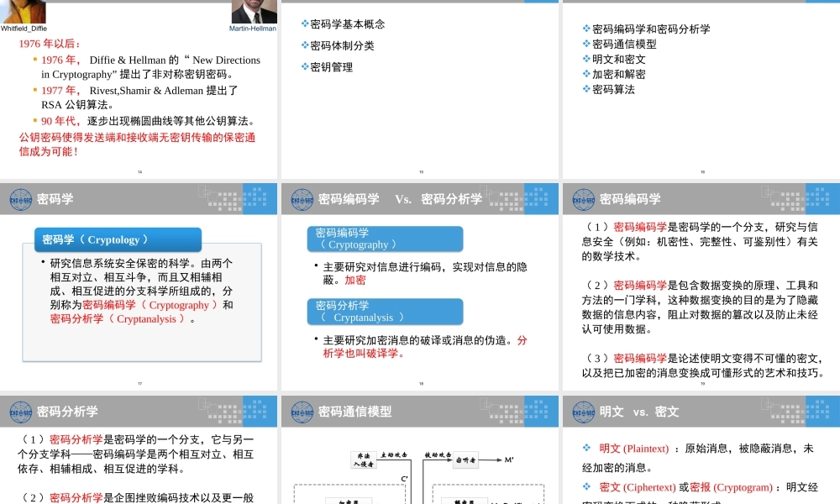Select the 密码编码学 Vs. 密码分析学 slide title bar

399,199
